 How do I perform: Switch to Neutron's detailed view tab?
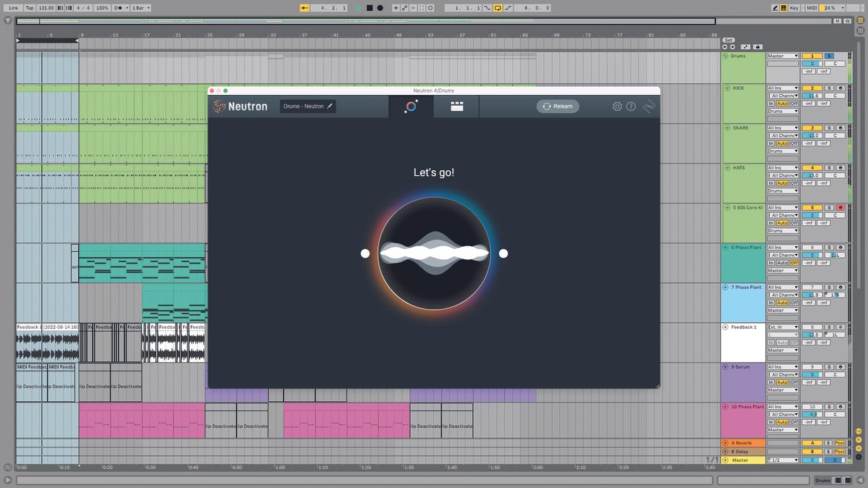[x=456, y=106]
